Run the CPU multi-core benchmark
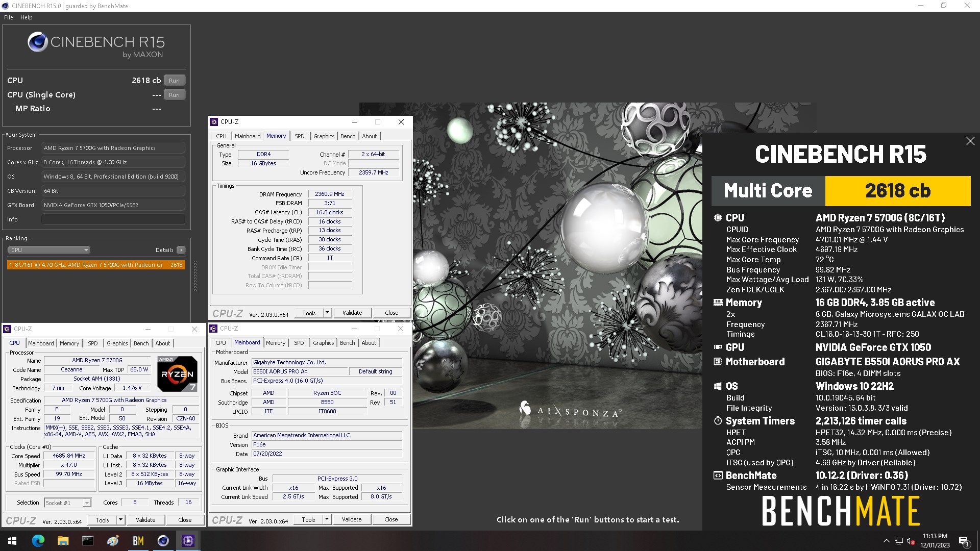The height and width of the screenshot is (551, 980). 174,81
